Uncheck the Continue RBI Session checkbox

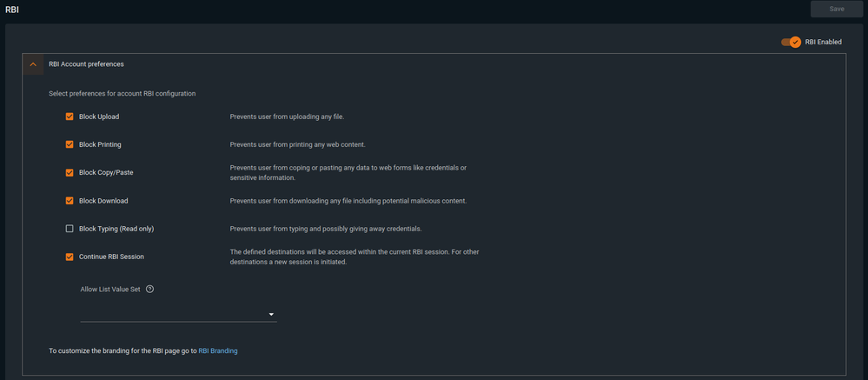pos(70,257)
